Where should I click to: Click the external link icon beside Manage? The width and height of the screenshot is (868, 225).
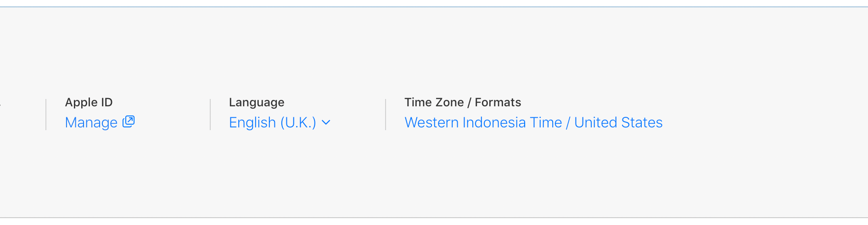tap(129, 121)
